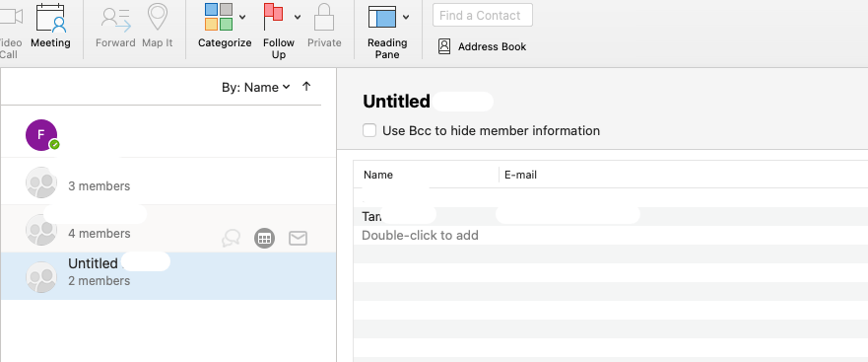Screen dimensions: 868x362
Task: Open the Meeting calendar icon
Action: pos(50,18)
